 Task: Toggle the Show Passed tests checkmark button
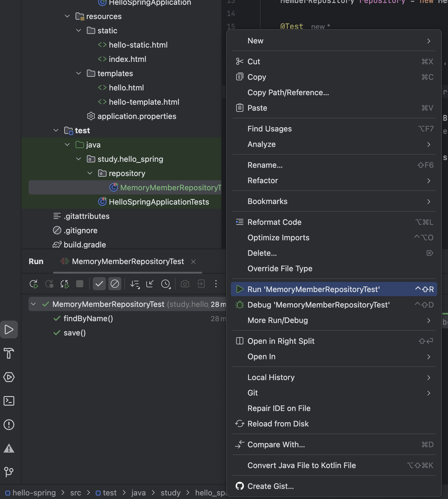pos(99,284)
